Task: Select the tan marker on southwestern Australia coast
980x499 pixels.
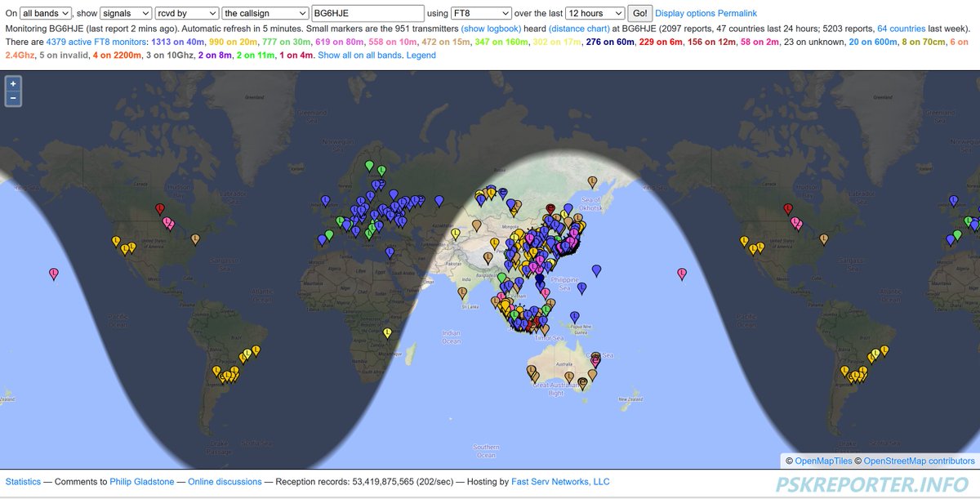Action: (x=532, y=370)
